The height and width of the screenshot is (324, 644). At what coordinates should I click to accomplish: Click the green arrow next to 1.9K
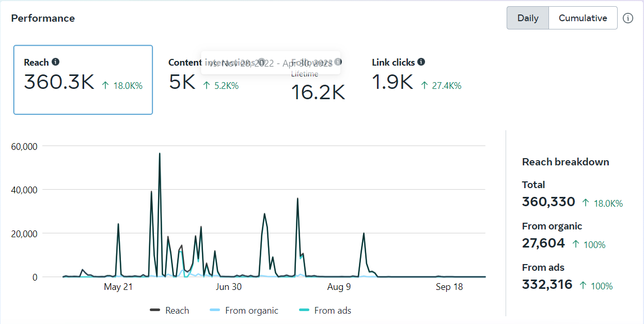point(425,86)
